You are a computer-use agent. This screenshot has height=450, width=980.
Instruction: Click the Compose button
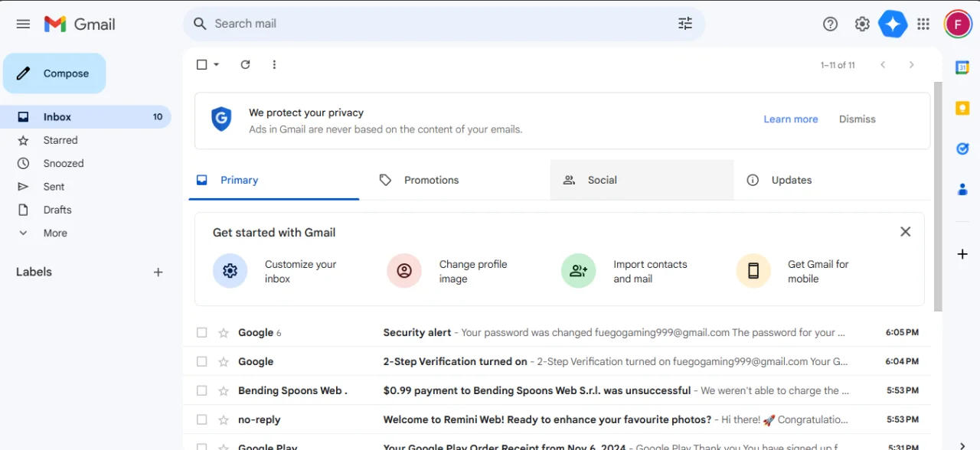pyautogui.click(x=54, y=73)
